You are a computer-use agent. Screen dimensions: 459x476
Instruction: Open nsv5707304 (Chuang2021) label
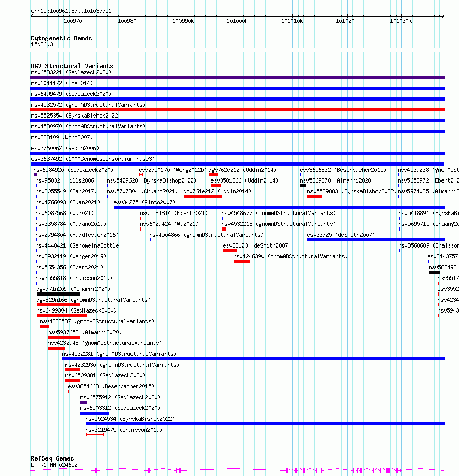pos(142,191)
